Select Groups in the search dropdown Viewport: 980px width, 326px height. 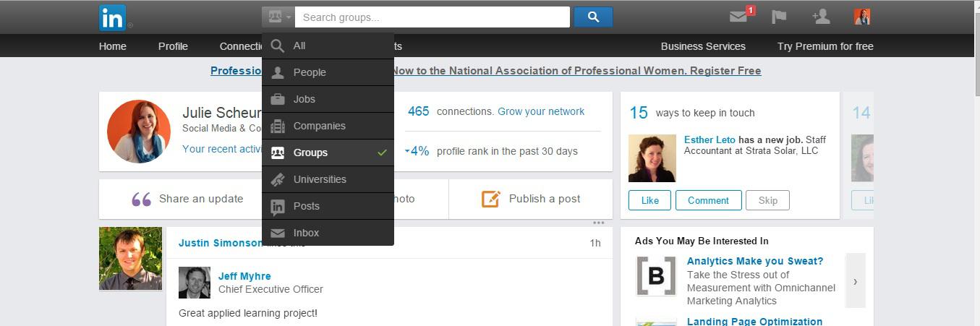coord(328,153)
